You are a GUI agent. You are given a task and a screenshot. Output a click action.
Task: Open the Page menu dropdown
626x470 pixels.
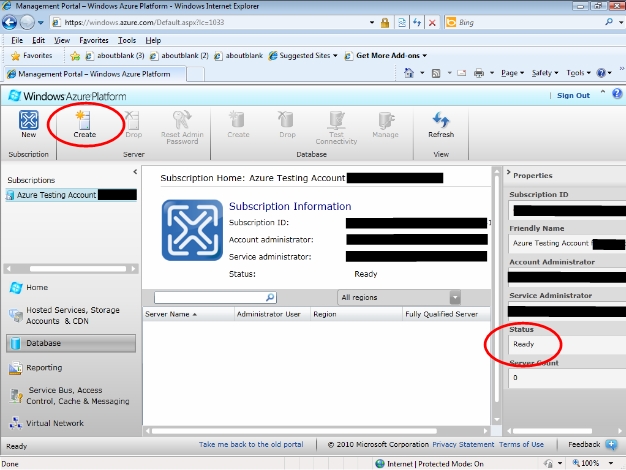tap(513, 73)
